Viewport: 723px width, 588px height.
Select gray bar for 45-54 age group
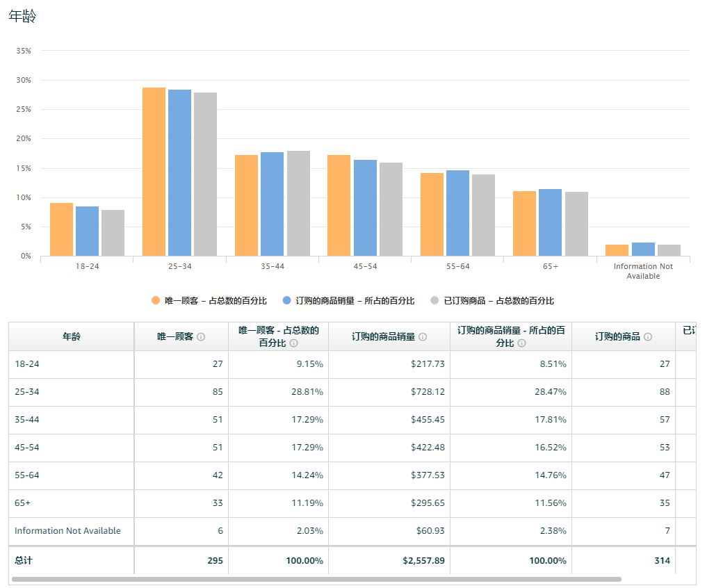pos(391,210)
